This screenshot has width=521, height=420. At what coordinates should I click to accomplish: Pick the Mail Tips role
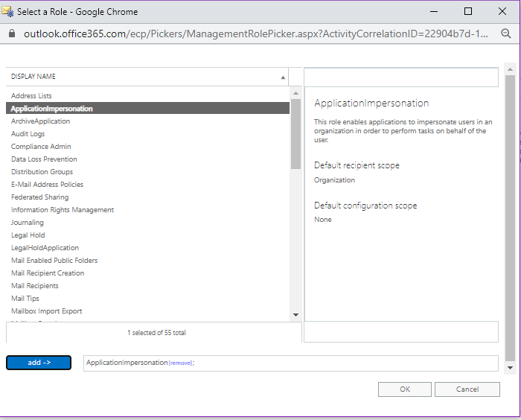tap(147, 298)
